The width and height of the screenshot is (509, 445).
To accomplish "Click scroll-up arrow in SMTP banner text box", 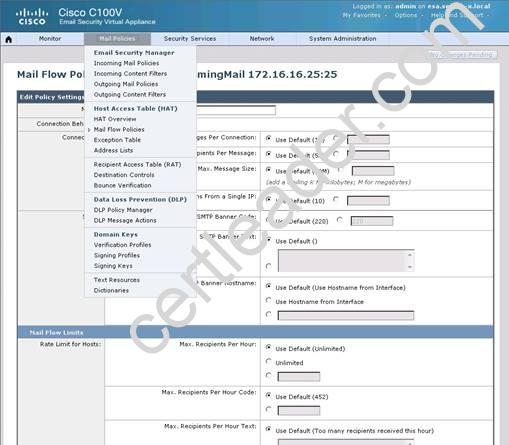I will [410, 255].
